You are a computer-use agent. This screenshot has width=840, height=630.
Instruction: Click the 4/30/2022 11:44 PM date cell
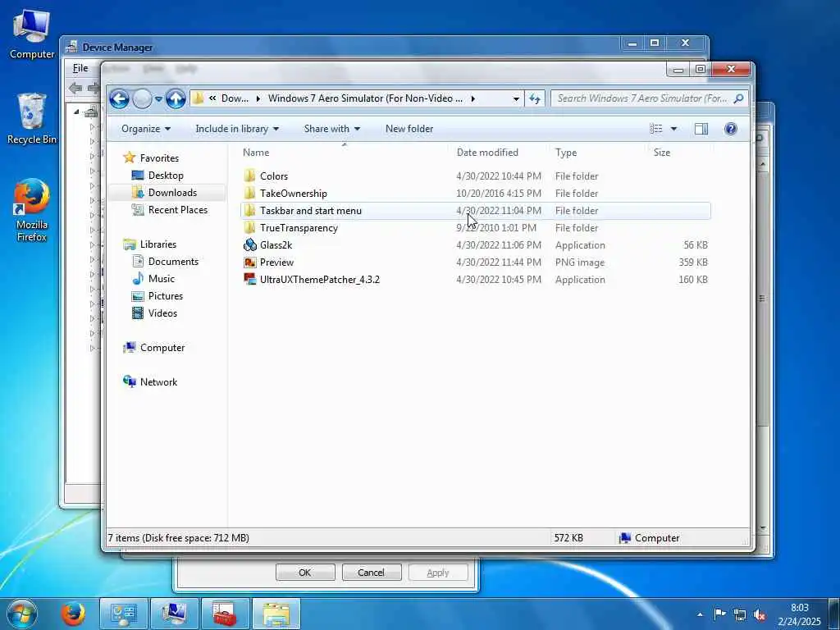click(499, 262)
